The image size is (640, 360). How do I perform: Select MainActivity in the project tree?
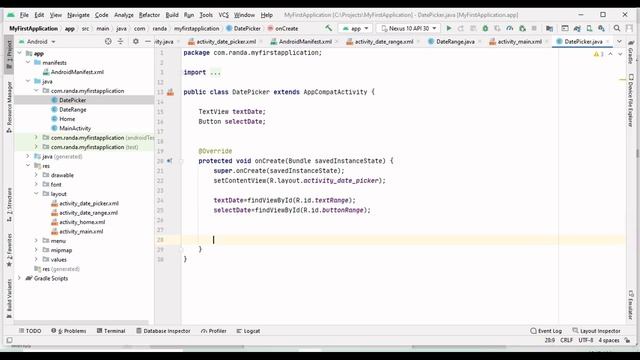click(75, 128)
